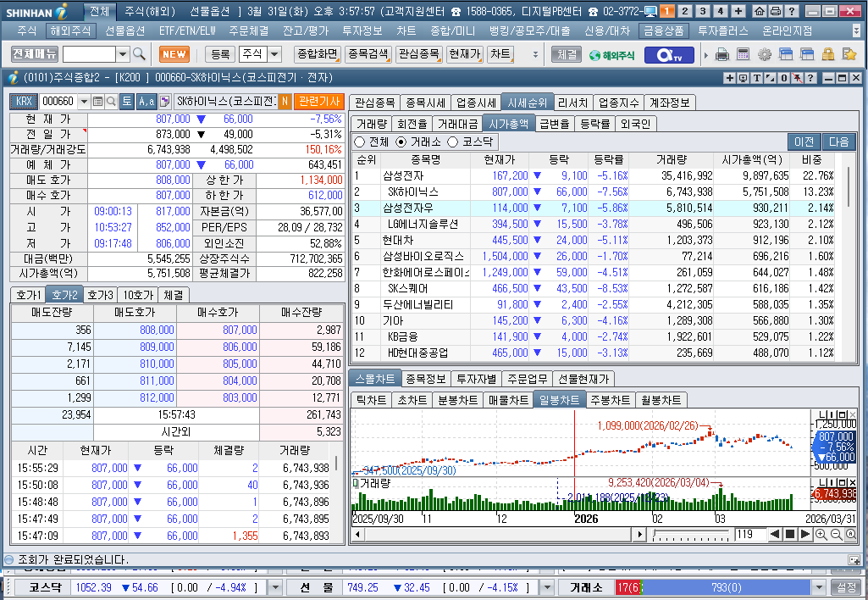Switch to the 시가총액 tab
Image resolution: width=868 pixels, height=600 pixels.
[x=509, y=124]
